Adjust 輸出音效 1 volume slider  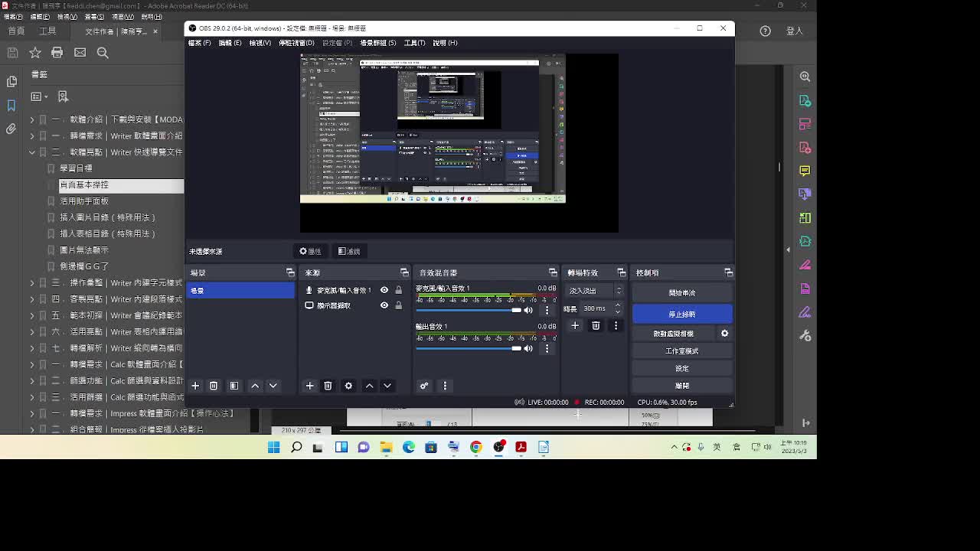click(x=469, y=348)
